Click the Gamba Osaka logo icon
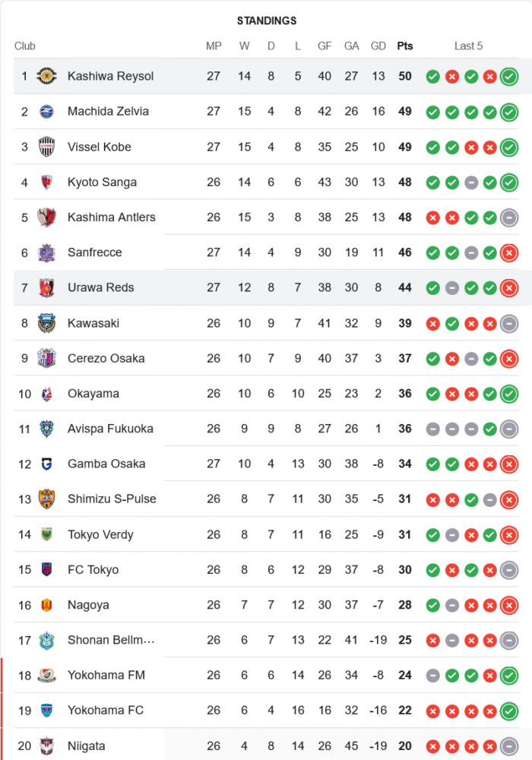The image size is (532, 760). click(47, 464)
